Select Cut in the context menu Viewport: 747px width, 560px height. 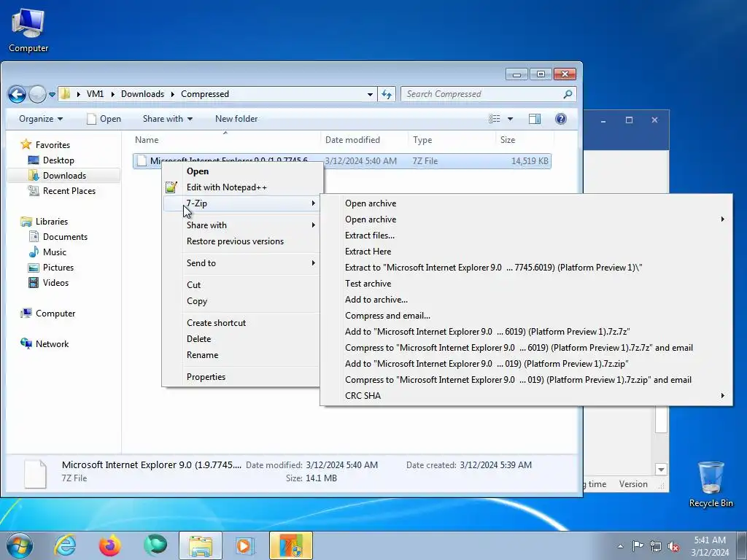point(242,285)
